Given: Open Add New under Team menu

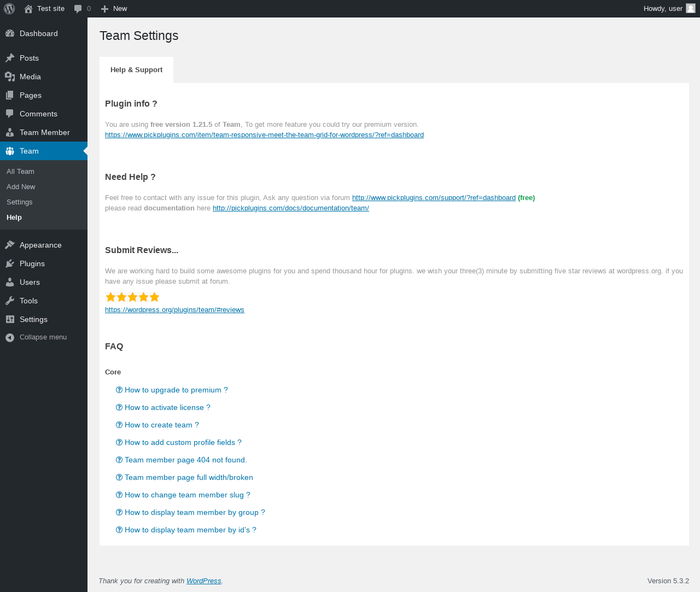Looking at the screenshot, I should [44, 186].
